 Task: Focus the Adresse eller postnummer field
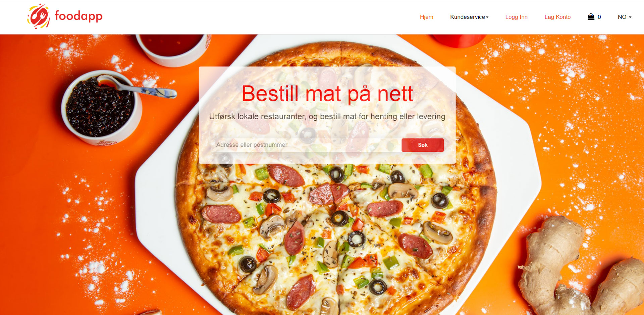(x=306, y=145)
